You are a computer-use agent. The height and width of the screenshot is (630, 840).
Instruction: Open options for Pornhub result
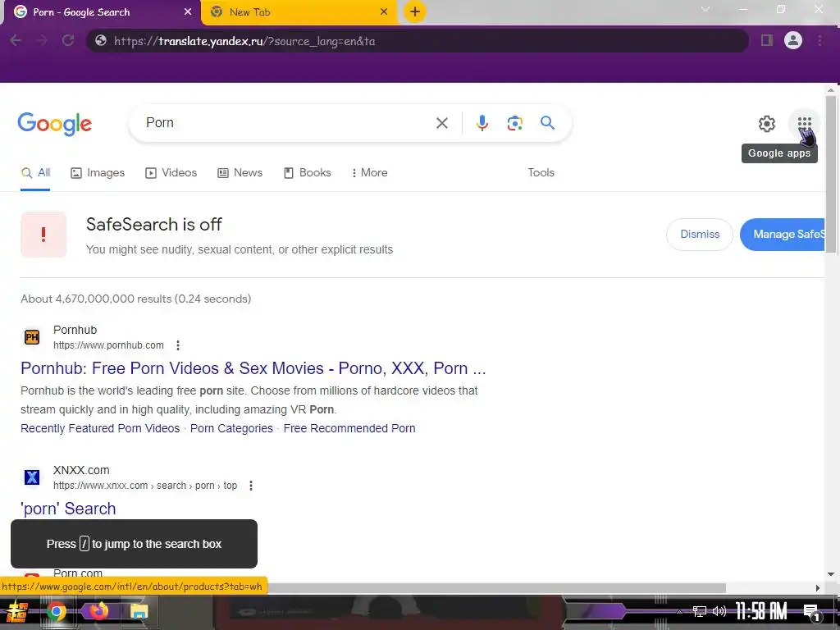tap(178, 345)
